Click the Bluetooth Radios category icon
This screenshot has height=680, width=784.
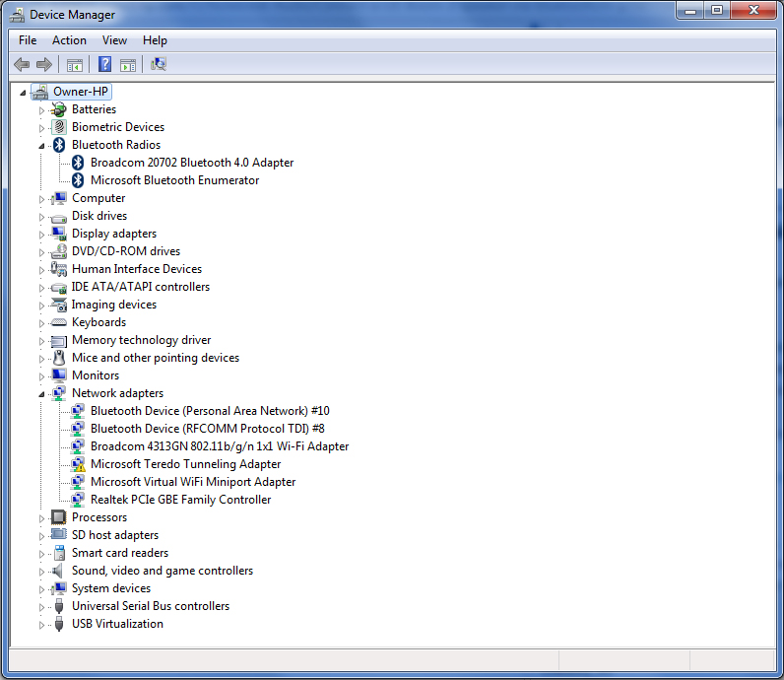59,145
